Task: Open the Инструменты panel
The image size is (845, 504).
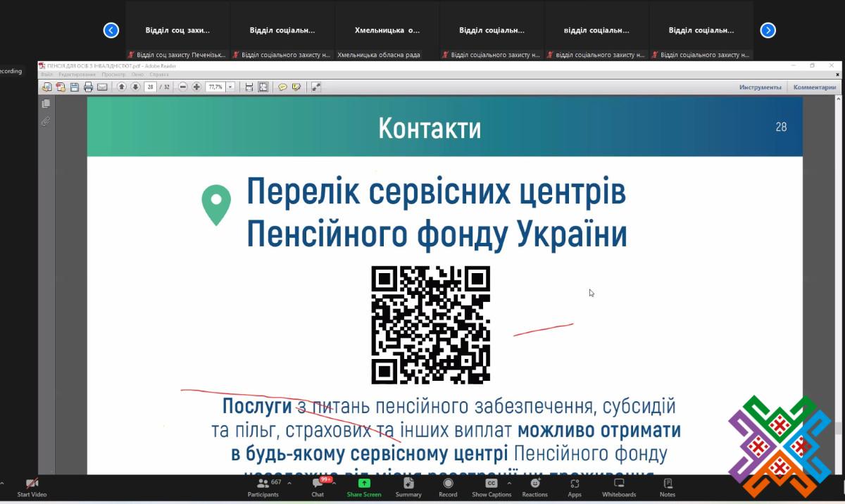Action: coord(760,87)
